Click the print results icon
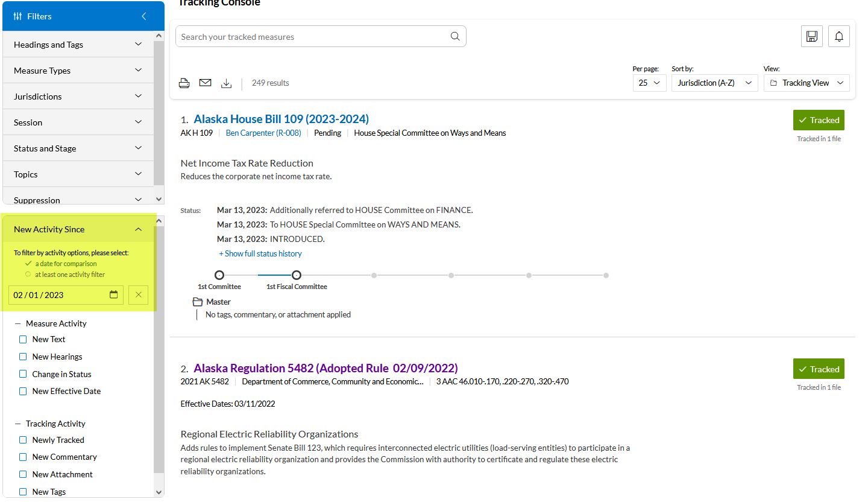The width and height of the screenshot is (868, 502). coord(184,83)
